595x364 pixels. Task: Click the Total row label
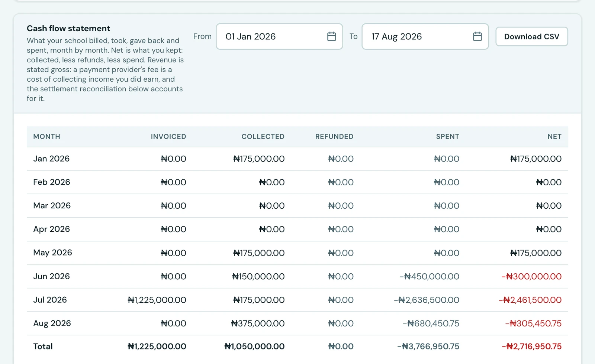[x=43, y=347]
